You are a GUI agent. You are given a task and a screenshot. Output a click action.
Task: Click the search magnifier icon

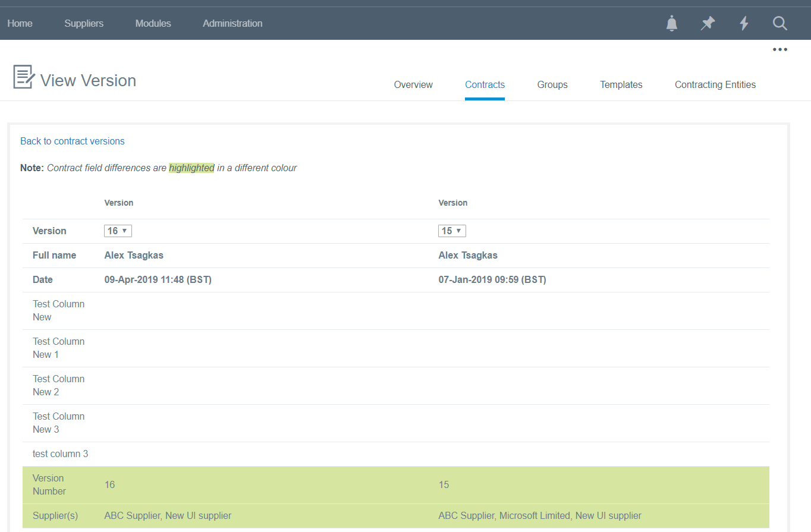point(780,24)
